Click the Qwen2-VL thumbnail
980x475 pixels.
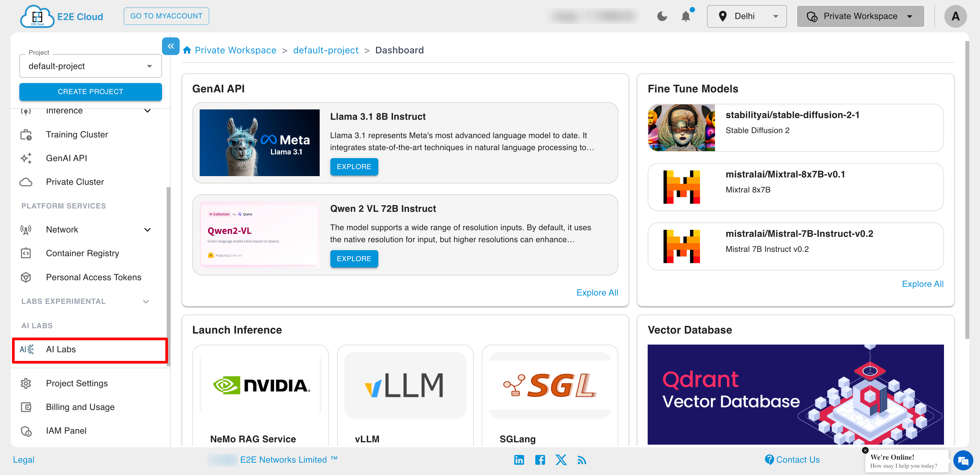[x=259, y=235]
